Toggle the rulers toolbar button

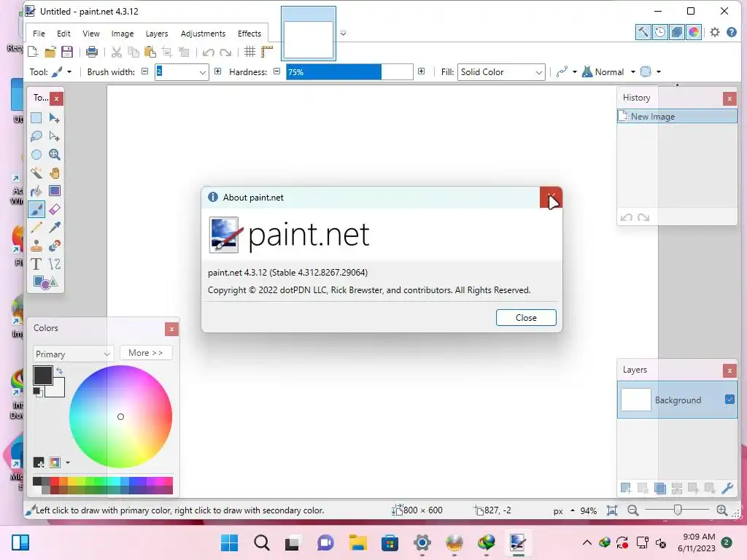coord(267,52)
